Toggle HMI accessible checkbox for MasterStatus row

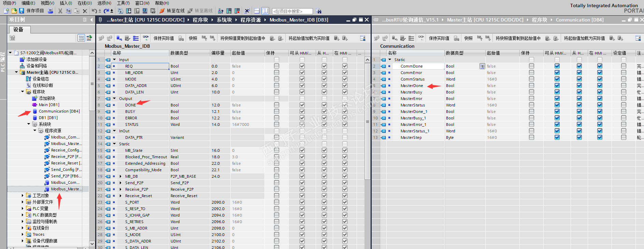(x=557, y=105)
